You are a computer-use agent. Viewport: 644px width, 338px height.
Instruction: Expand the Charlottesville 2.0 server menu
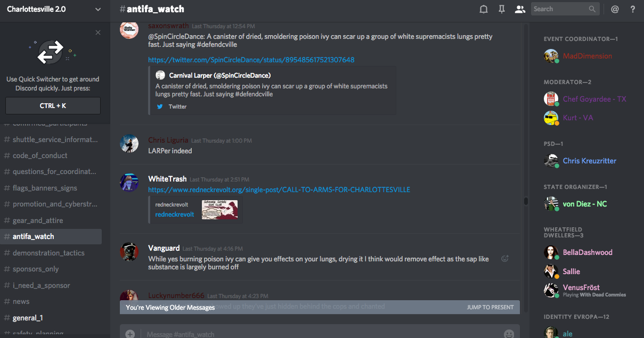coord(97,9)
